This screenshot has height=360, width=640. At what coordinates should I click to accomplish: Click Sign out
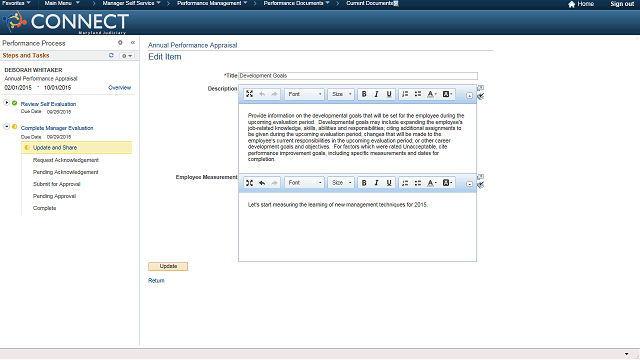pos(622,4)
